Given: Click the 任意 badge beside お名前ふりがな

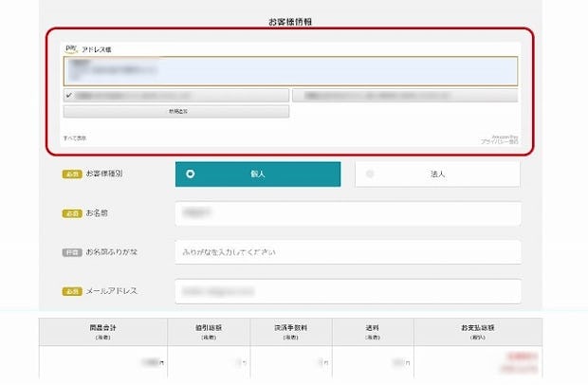Looking at the screenshot, I should point(72,252).
